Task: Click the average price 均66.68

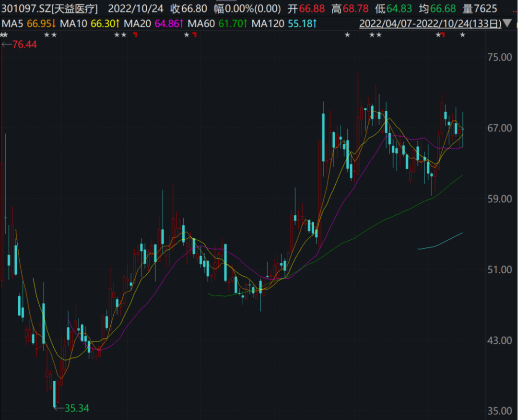Action: point(437,9)
